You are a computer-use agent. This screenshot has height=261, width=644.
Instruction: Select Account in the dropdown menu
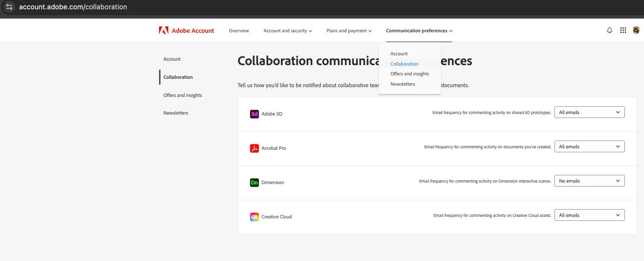click(399, 54)
